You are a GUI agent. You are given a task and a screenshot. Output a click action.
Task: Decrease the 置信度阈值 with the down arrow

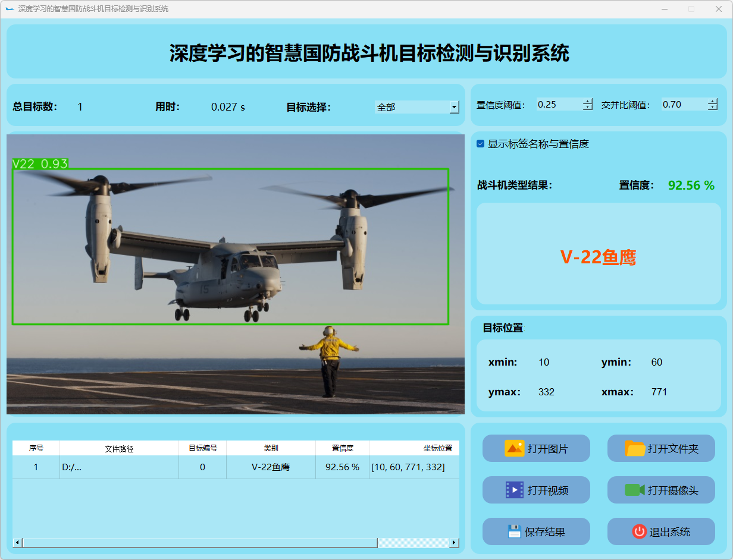(x=588, y=108)
